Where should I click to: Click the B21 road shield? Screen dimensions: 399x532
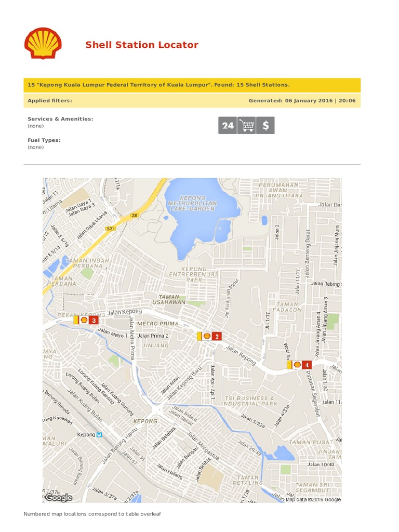(x=110, y=229)
